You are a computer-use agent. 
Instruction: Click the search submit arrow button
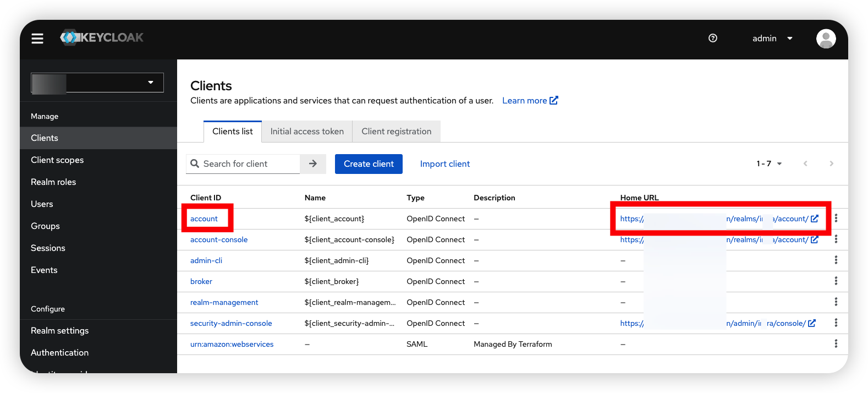click(x=313, y=164)
